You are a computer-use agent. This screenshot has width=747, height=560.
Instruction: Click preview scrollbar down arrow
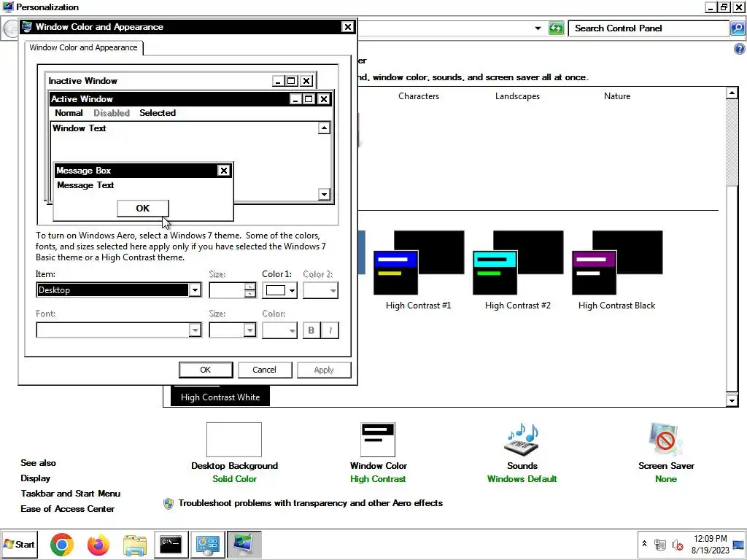tap(324, 194)
